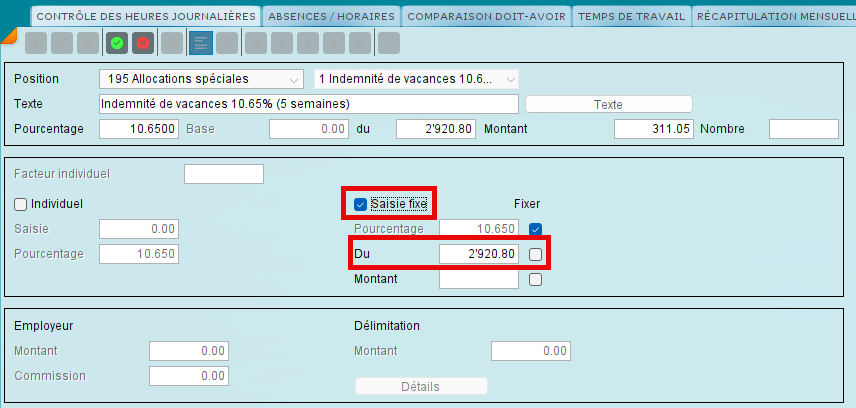Click the Texte button
Viewport: 856px width, 408px height.
(609, 104)
